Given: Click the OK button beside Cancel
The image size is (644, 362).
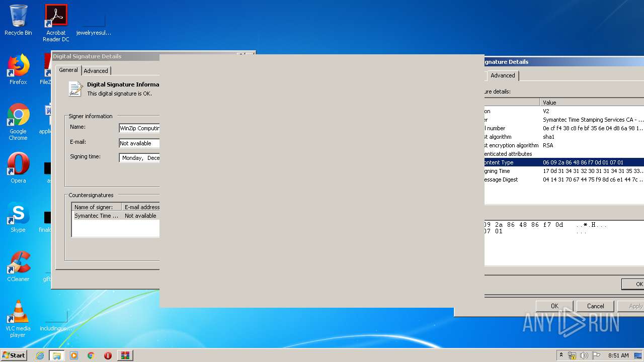Looking at the screenshot, I should pyautogui.click(x=554, y=306).
